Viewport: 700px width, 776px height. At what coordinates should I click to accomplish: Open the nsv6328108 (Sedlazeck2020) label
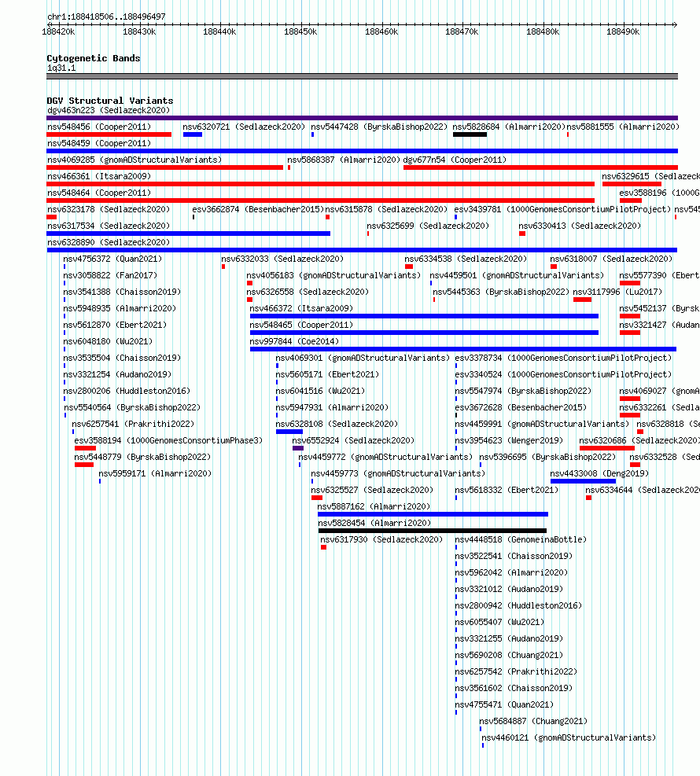point(337,424)
